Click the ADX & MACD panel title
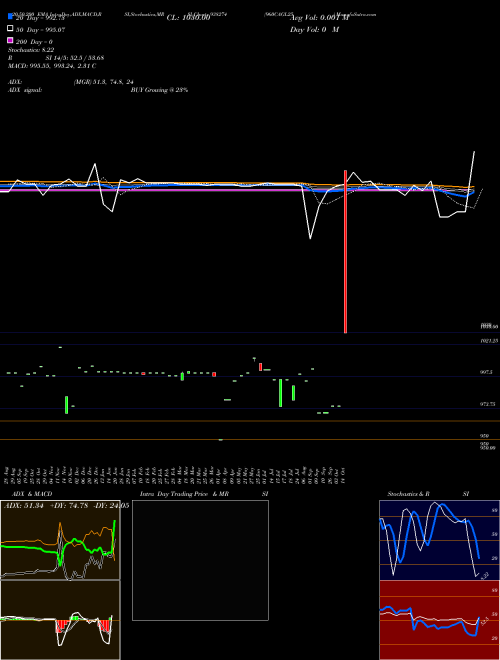Viewport: 500px width, 660px height. click(32, 494)
